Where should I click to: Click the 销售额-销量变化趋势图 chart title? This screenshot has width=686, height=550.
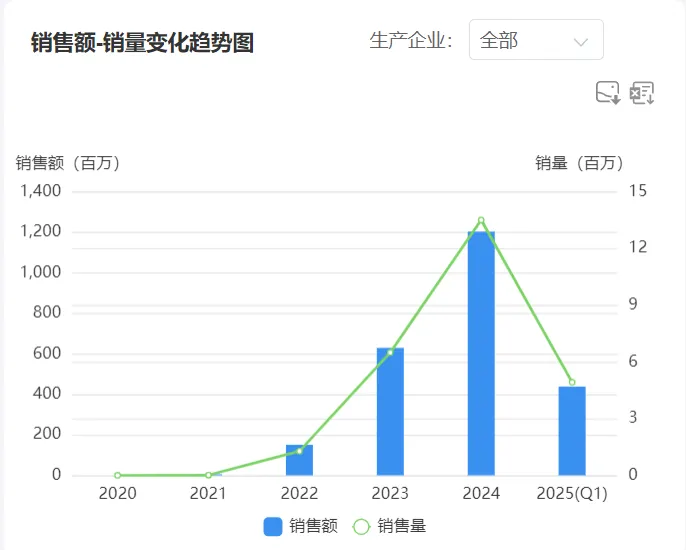pos(142,42)
